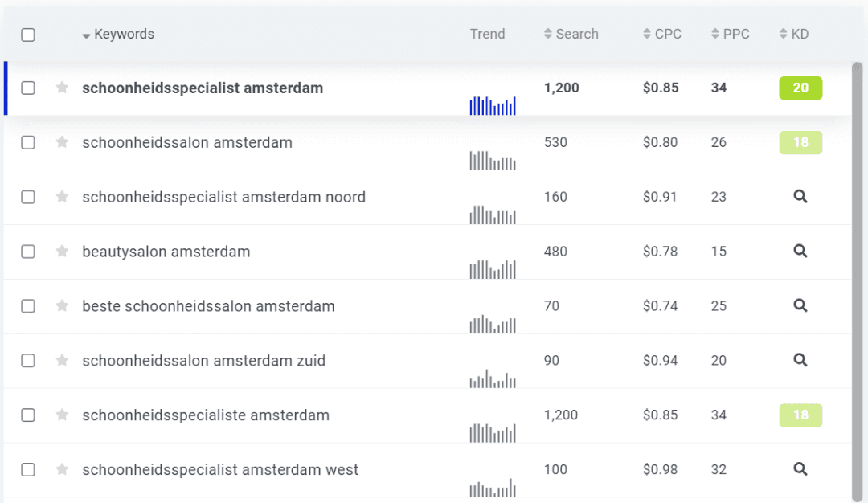Image resolution: width=868 pixels, height=503 pixels.
Task: Sort table by KD column
Action: 794,35
